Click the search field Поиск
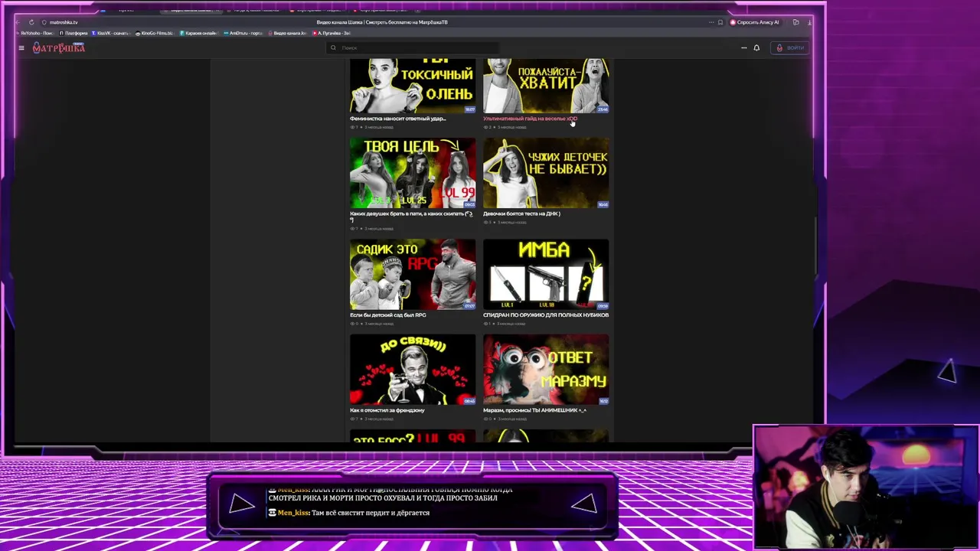 pos(413,47)
